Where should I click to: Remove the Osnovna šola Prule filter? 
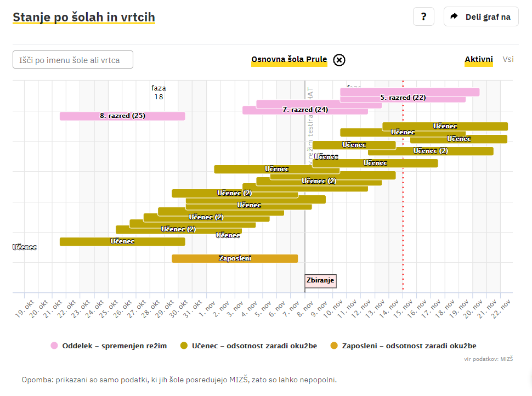[x=339, y=60]
